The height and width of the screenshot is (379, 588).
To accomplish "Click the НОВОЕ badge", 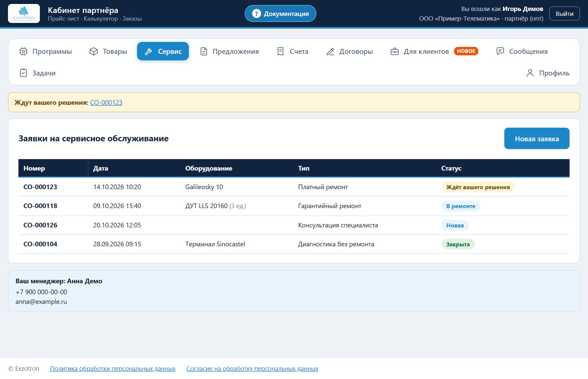I will point(466,51).
